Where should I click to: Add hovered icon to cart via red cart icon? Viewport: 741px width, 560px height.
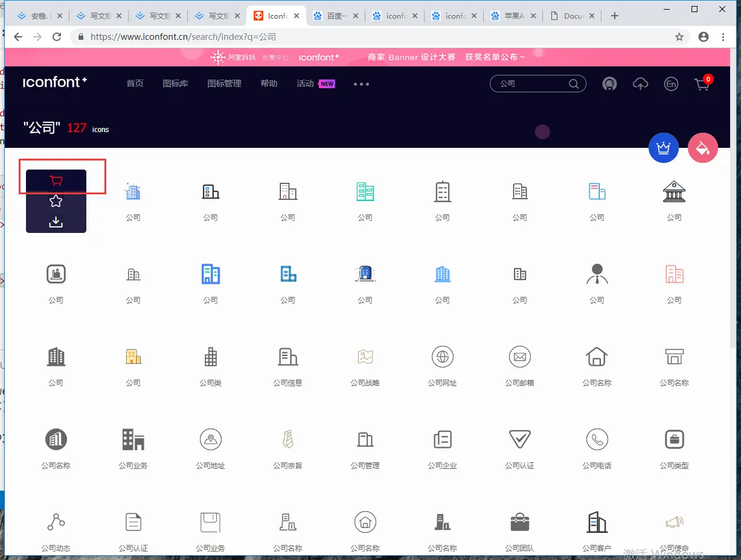(x=56, y=180)
